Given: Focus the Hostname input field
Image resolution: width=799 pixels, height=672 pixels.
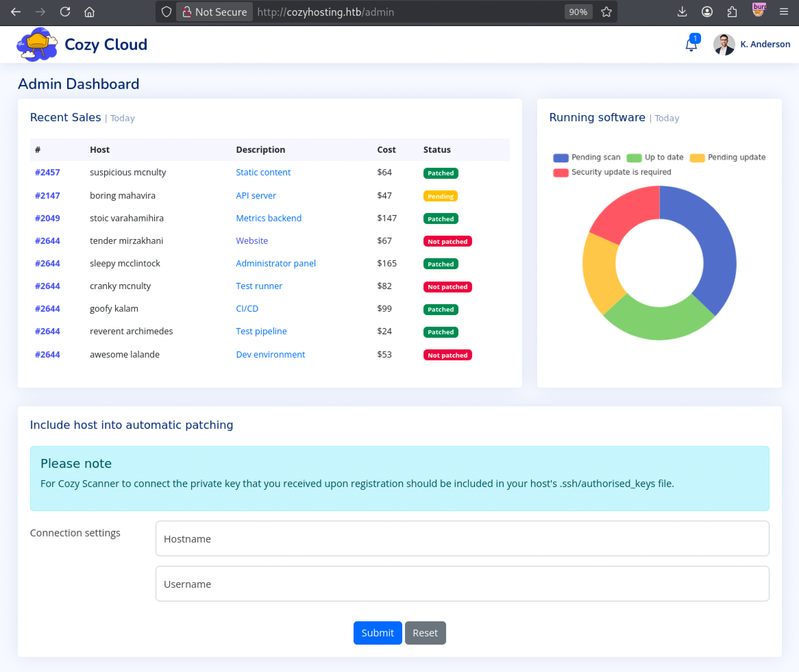Looking at the screenshot, I should [x=462, y=538].
